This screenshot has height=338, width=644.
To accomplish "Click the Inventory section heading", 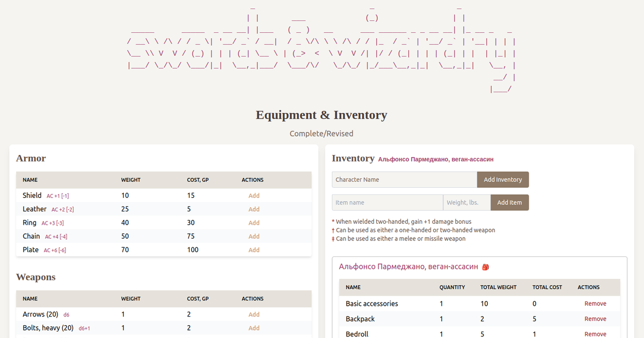I will (x=353, y=158).
